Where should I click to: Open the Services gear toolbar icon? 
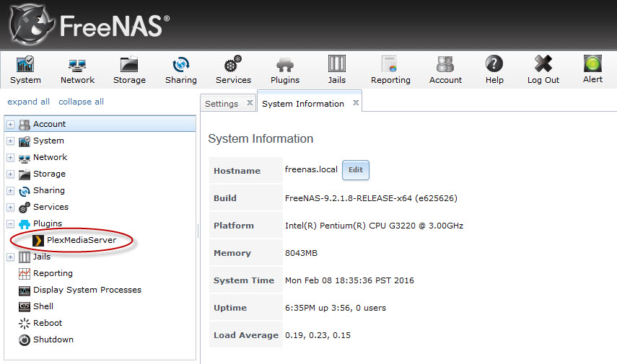click(x=233, y=63)
